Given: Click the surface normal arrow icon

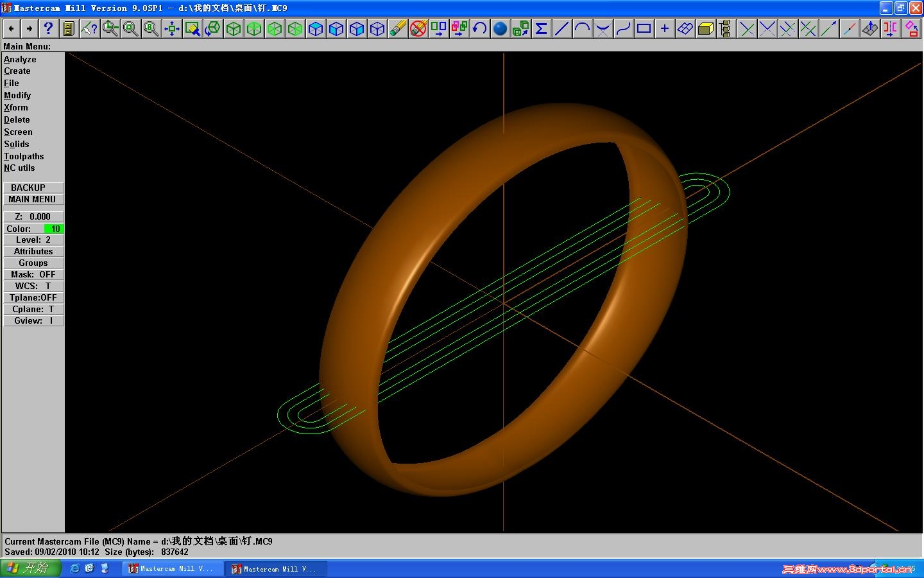Looking at the screenshot, I should point(869,28).
